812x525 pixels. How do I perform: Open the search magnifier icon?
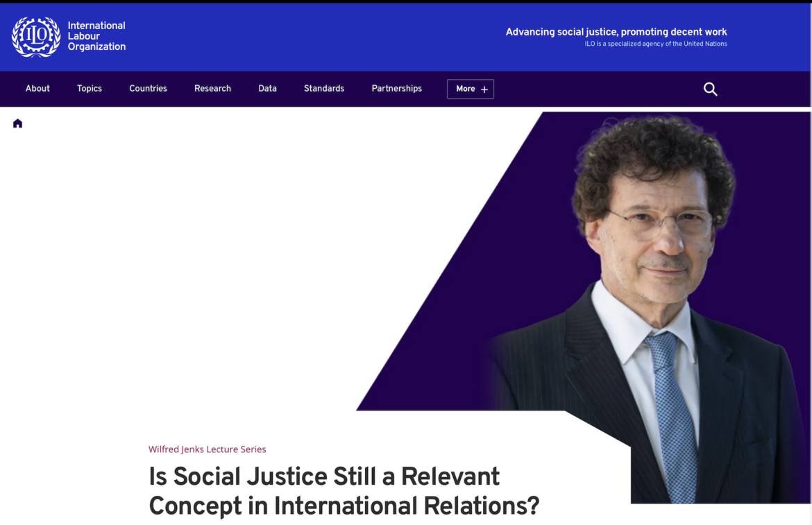tap(711, 89)
